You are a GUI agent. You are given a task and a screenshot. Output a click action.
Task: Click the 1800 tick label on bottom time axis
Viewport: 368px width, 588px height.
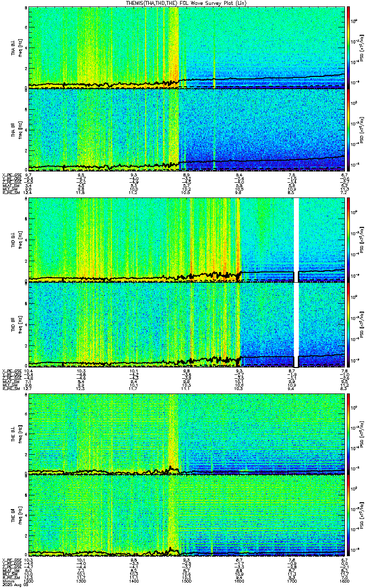tap(344, 581)
